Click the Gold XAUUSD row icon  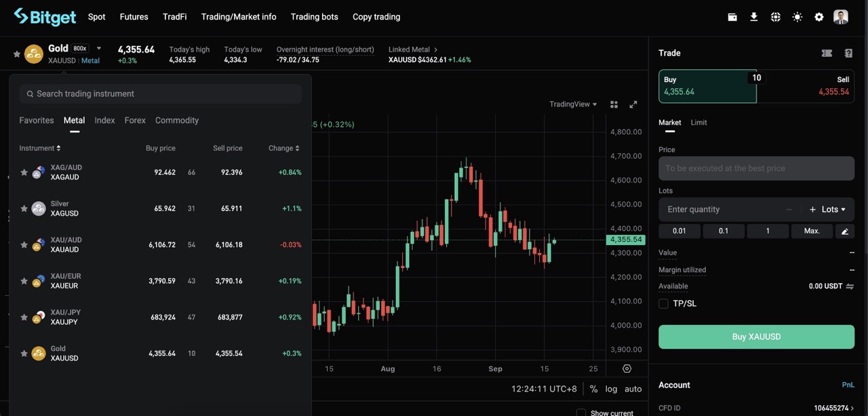tap(39, 354)
